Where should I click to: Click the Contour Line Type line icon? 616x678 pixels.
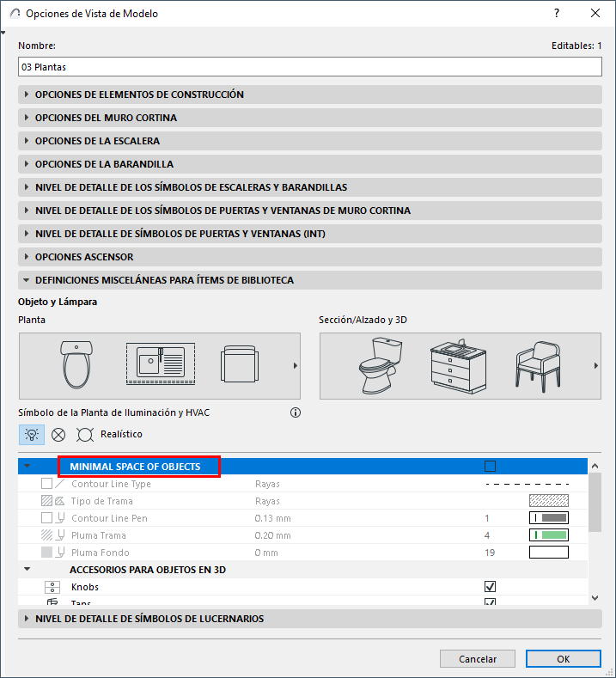tap(60, 484)
